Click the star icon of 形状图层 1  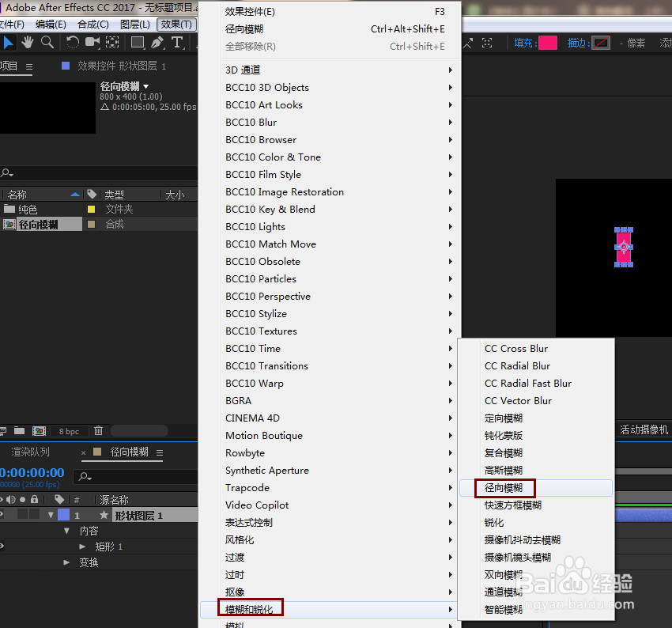tap(104, 515)
